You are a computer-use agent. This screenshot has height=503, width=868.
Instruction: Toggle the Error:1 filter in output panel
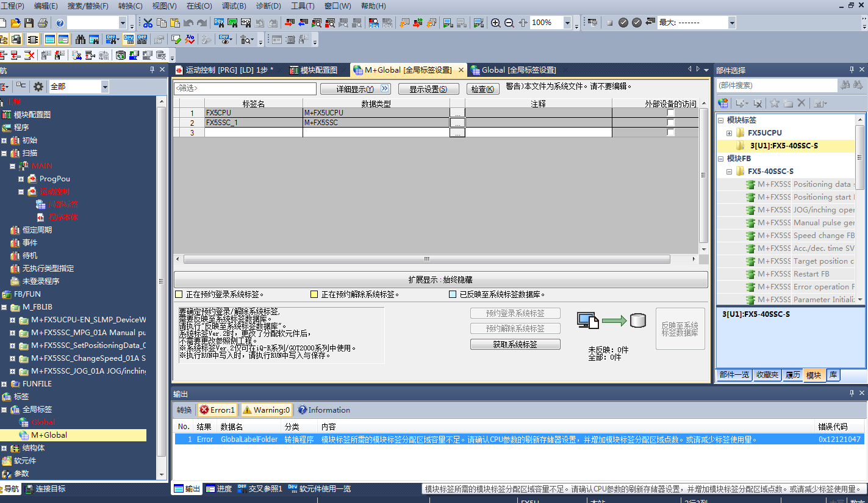coord(217,410)
